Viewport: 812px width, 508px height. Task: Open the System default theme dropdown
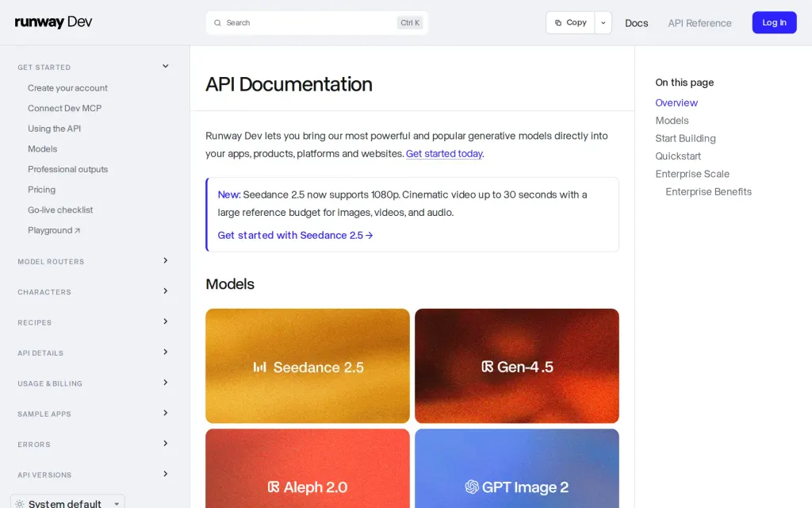(67, 502)
